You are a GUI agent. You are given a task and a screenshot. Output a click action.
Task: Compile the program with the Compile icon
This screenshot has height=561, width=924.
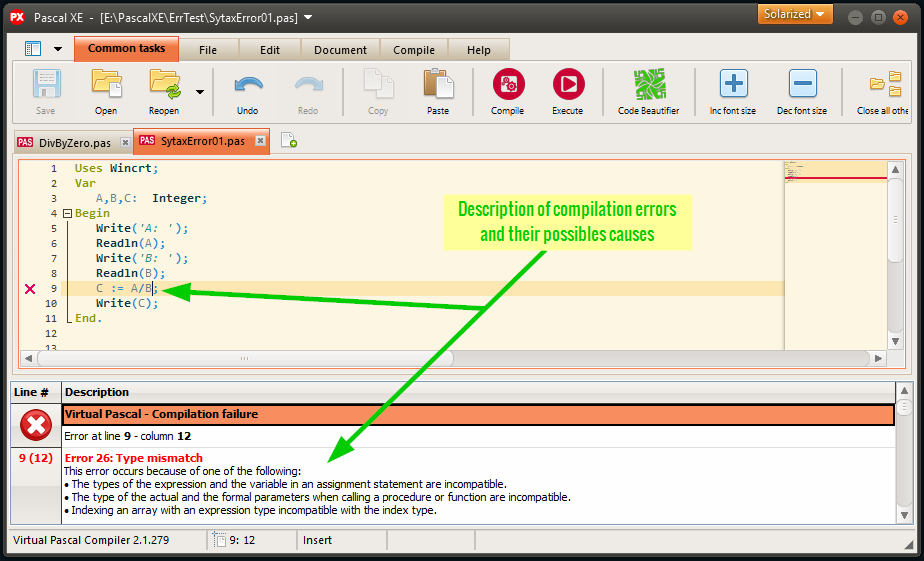508,84
